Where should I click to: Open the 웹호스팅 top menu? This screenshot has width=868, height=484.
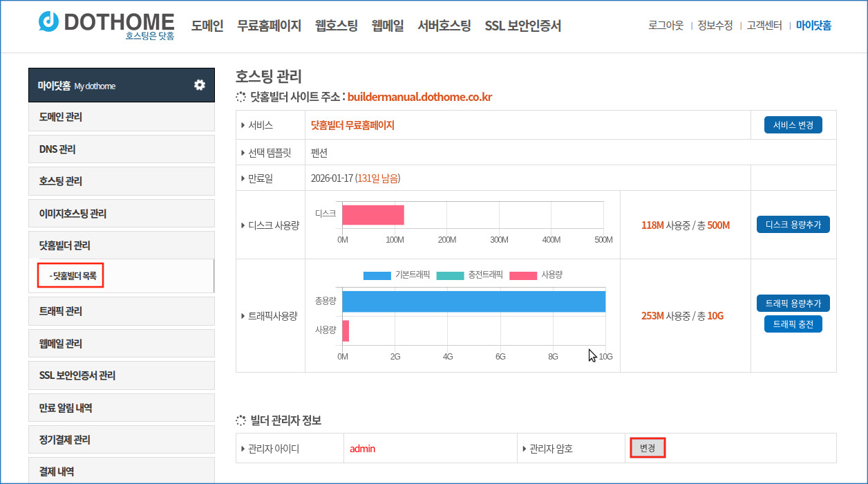pyautogui.click(x=336, y=26)
